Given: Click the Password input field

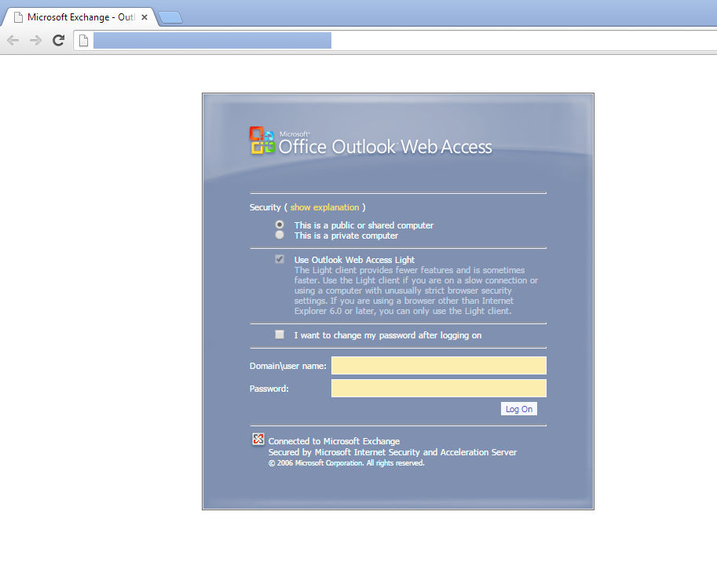Looking at the screenshot, I should point(438,388).
